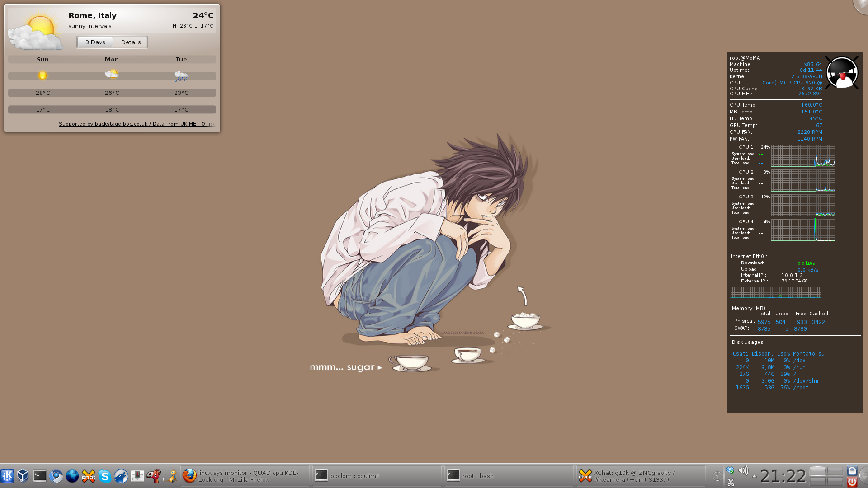This screenshot has height=488, width=868.
Task: Click the red power leave button
Action: pos(852,482)
